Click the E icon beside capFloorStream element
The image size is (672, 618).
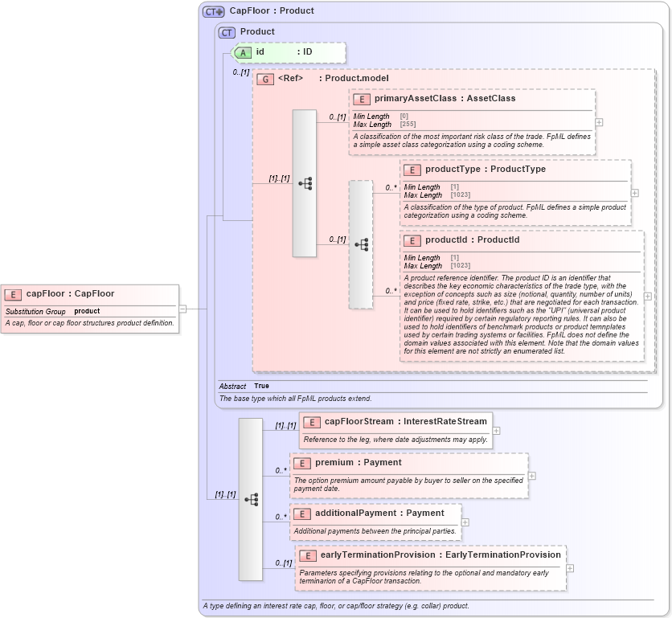pos(312,421)
